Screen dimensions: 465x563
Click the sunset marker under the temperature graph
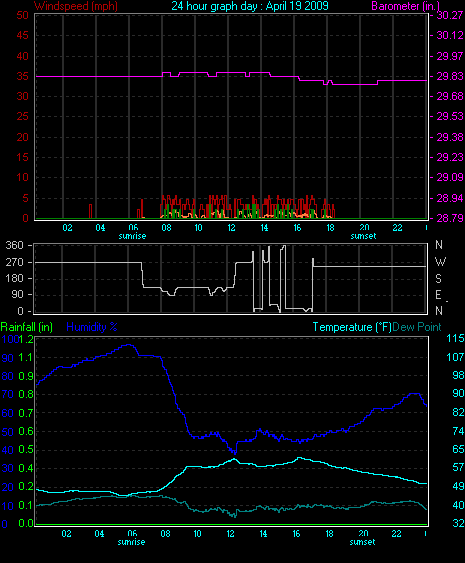tap(362, 542)
